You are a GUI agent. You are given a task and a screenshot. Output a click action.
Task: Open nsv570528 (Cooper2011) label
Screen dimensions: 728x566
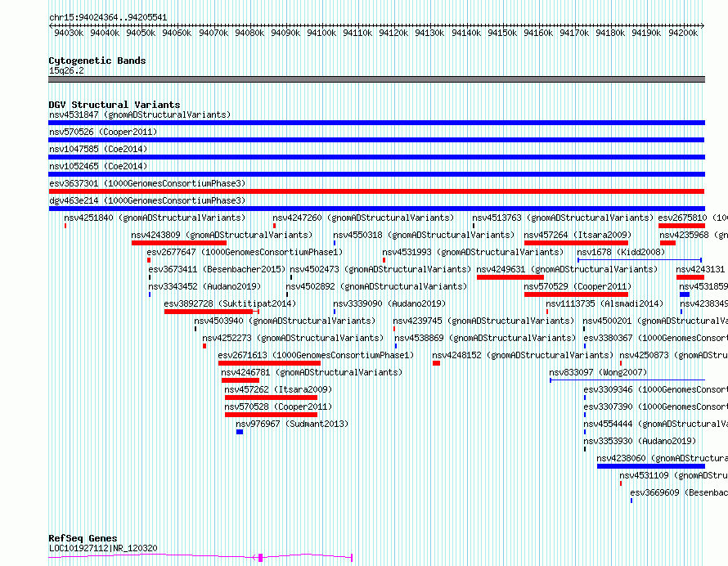(x=278, y=407)
